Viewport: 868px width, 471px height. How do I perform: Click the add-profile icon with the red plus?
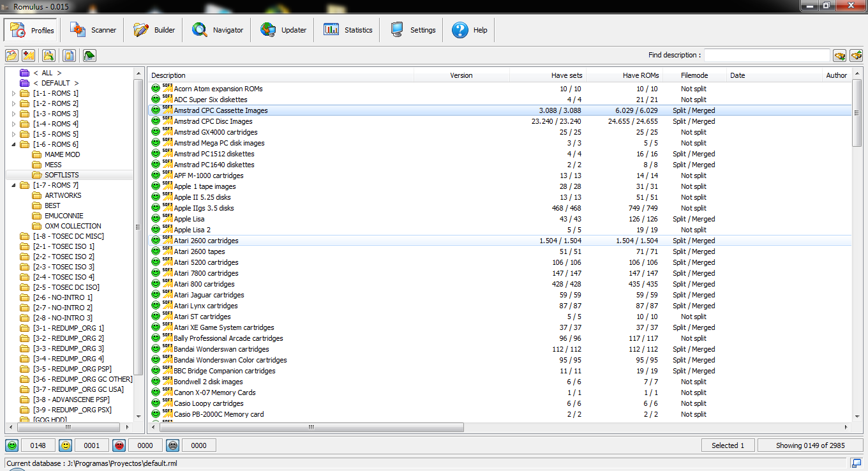28,56
